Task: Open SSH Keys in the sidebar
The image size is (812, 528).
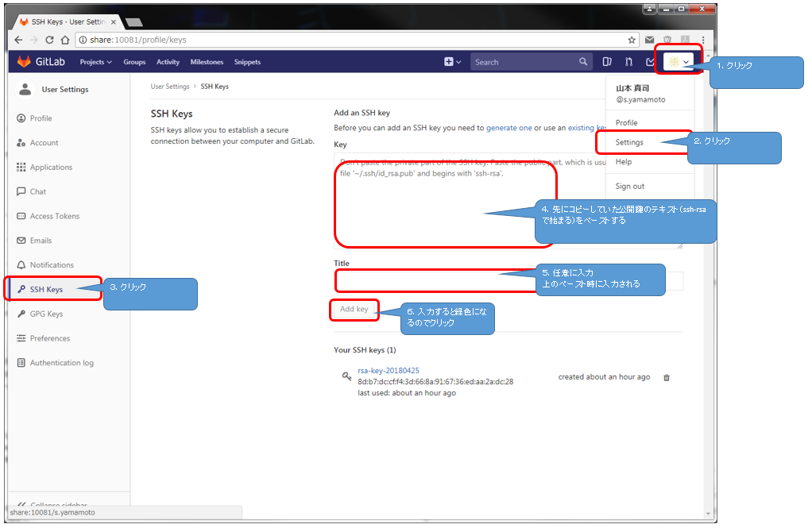Action: (x=46, y=290)
